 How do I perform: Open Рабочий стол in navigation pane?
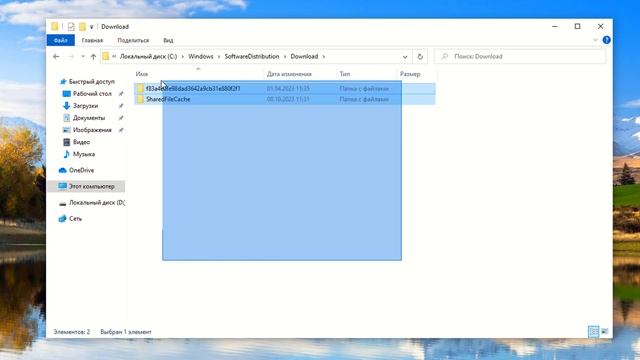pyautogui.click(x=92, y=94)
